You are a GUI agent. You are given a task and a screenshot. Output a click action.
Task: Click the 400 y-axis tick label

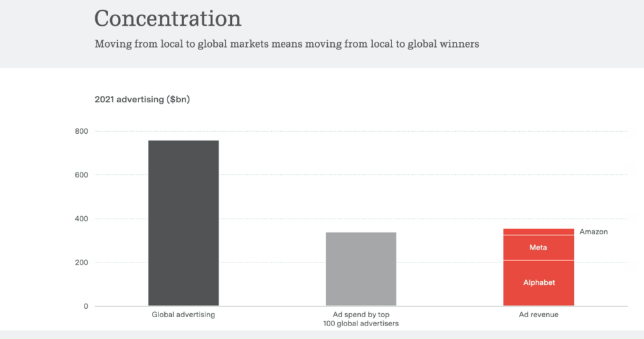click(x=82, y=219)
